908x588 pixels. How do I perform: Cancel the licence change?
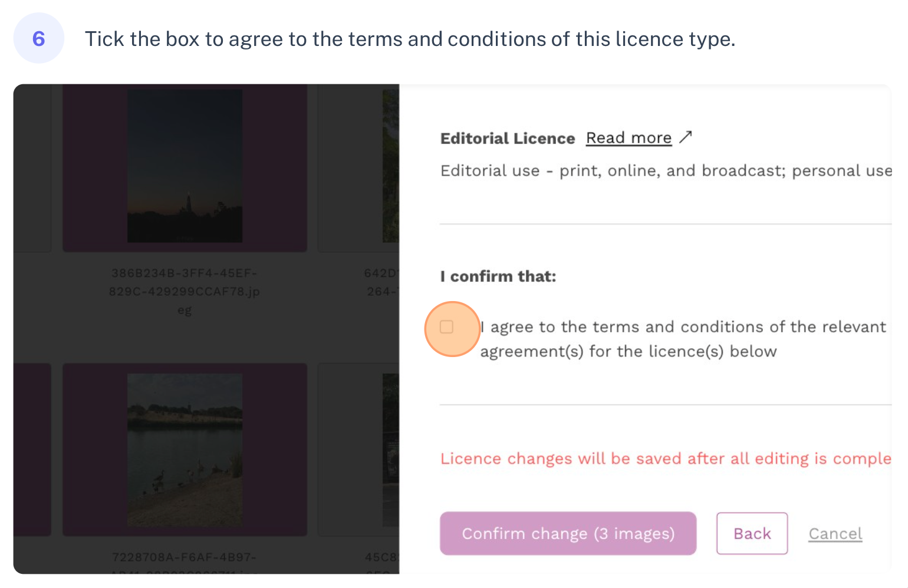click(835, 534)
